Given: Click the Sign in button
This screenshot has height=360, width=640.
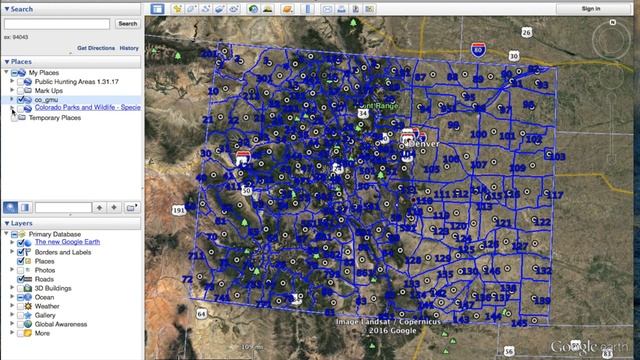Looking at the screenshot, I should (591, 9).
